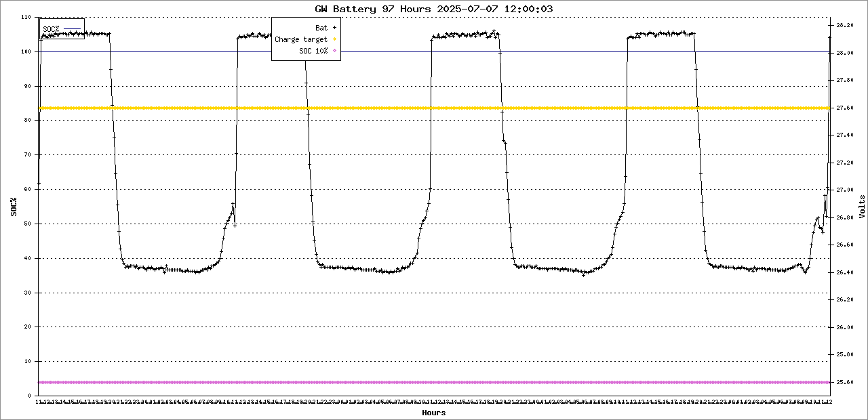Viewport: 868px width, 420px height.
Task: Click the 28.20 volts tick label
Action: tap(844, 25)
